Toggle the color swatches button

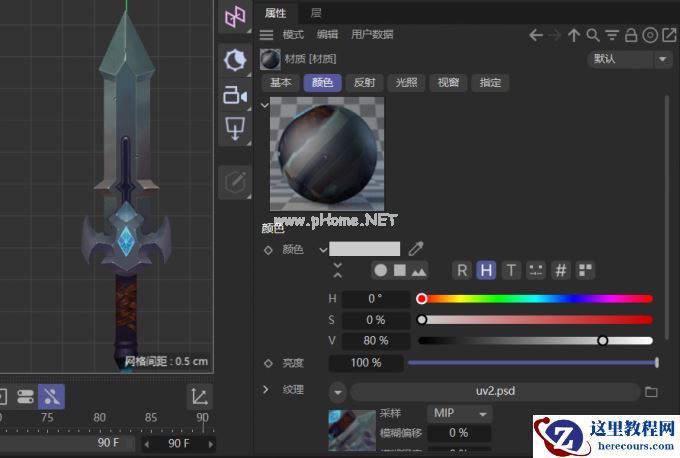585,271
